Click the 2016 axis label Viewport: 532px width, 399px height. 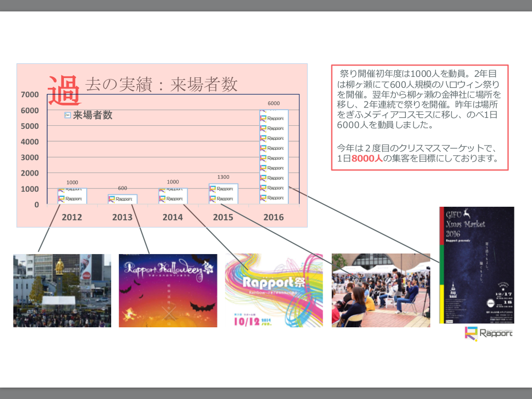pyautogui.click(x=273, y=217)
